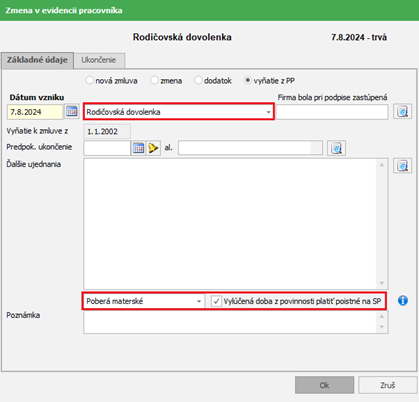
Task: Show info for the SP insurance exclusion
Action: tap(403, 301)
